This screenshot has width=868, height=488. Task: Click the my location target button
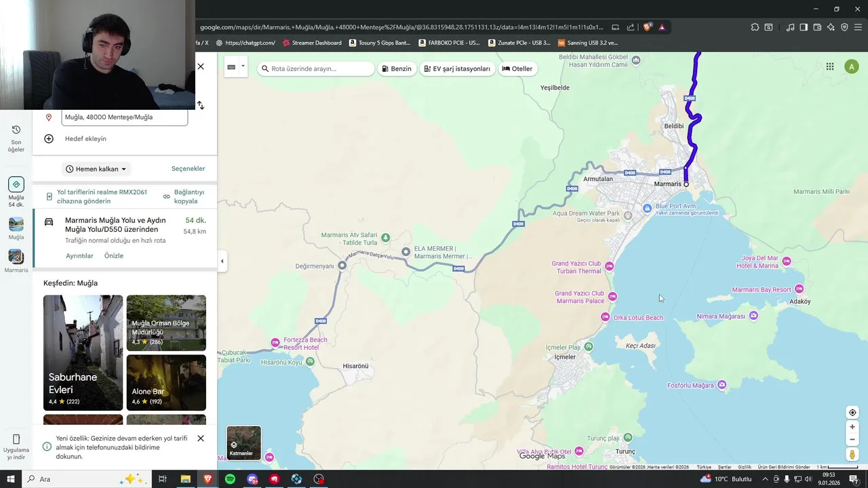point(852,412)
